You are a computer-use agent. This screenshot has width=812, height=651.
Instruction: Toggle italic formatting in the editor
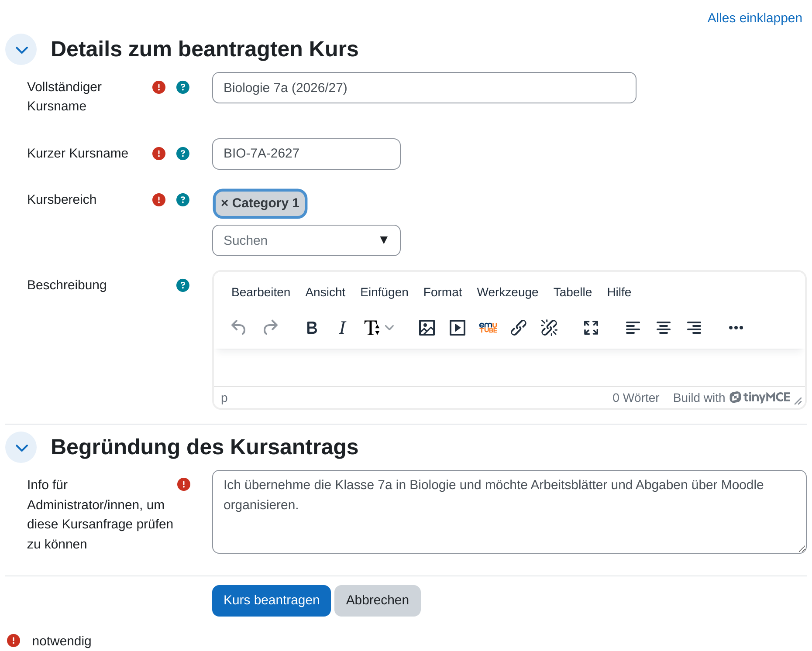point(342,327)
